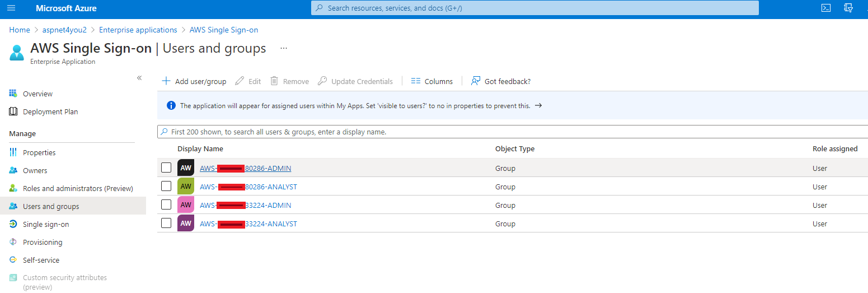Click the AWS Single Sign-on application icon
The width and height of the screenshot is (868, 293).
(17, 53)
